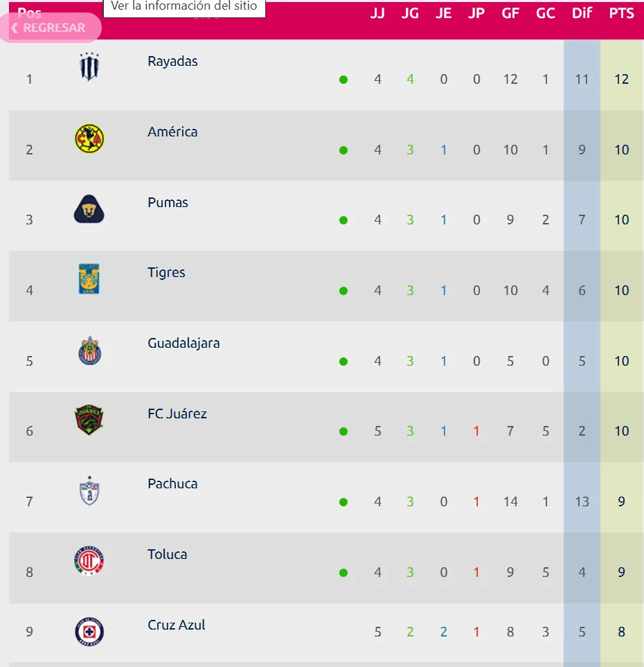644x667 pixels.
Task: Click the GF column header
Action: coord(510,13)
